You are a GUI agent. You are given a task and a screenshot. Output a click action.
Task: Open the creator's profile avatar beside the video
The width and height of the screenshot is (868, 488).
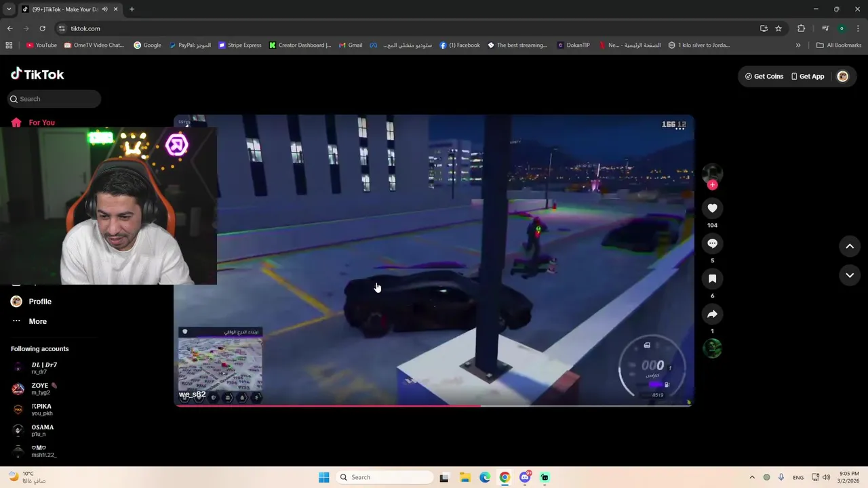(712, 174)
